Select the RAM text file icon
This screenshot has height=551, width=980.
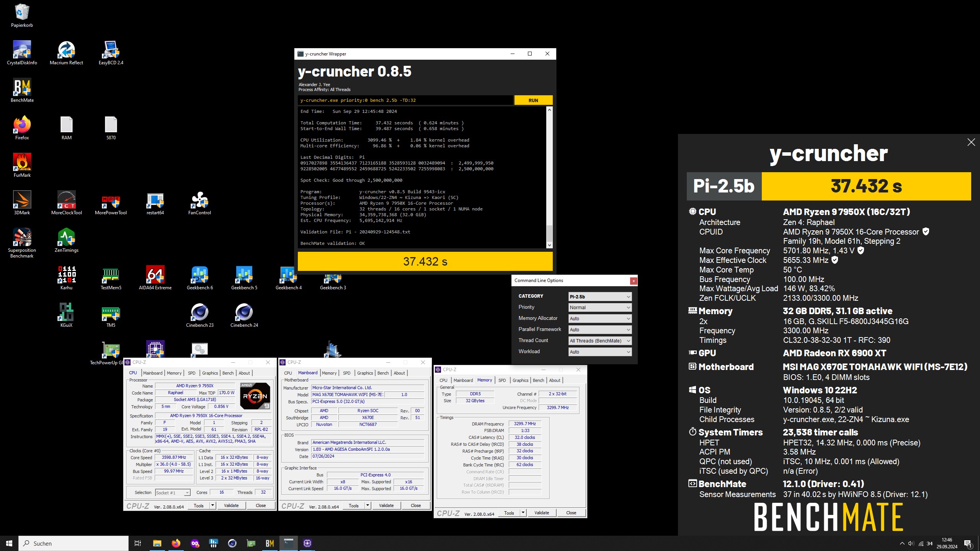[x=66, y=128]
